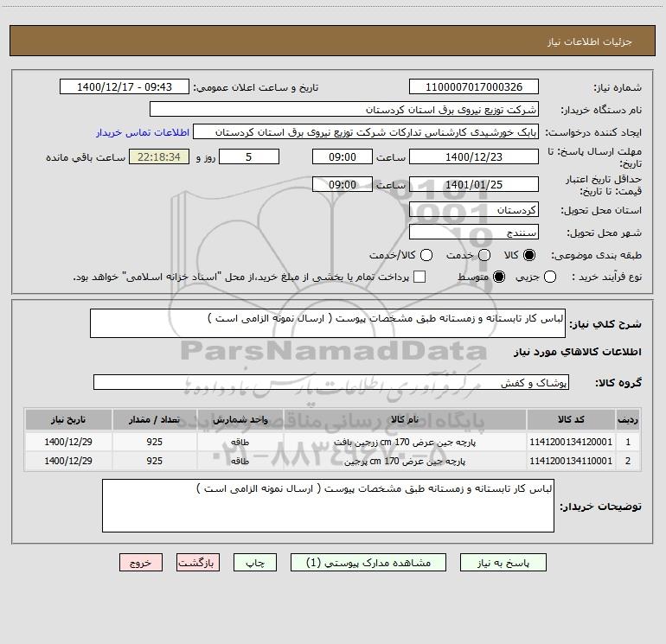Click item code 1141200134110001
Screen dimensions: 666x644
click(571, 461)
